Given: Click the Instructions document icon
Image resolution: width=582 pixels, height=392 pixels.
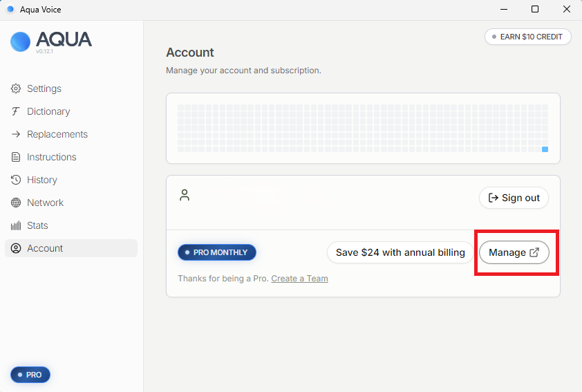Looking at the screenshot, I should [x=16, y=157].
